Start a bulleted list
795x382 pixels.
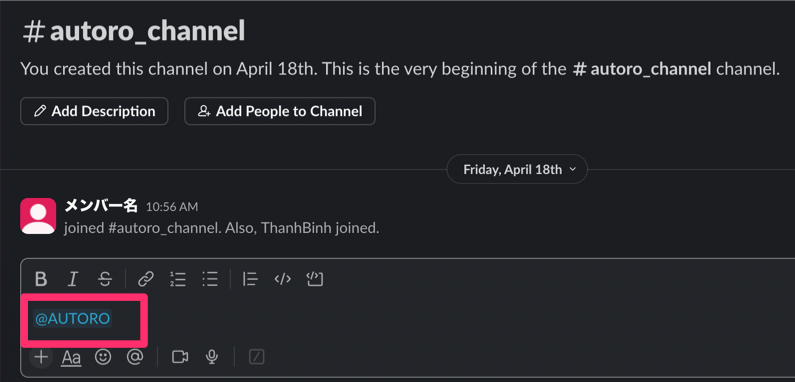pos(210,279)
